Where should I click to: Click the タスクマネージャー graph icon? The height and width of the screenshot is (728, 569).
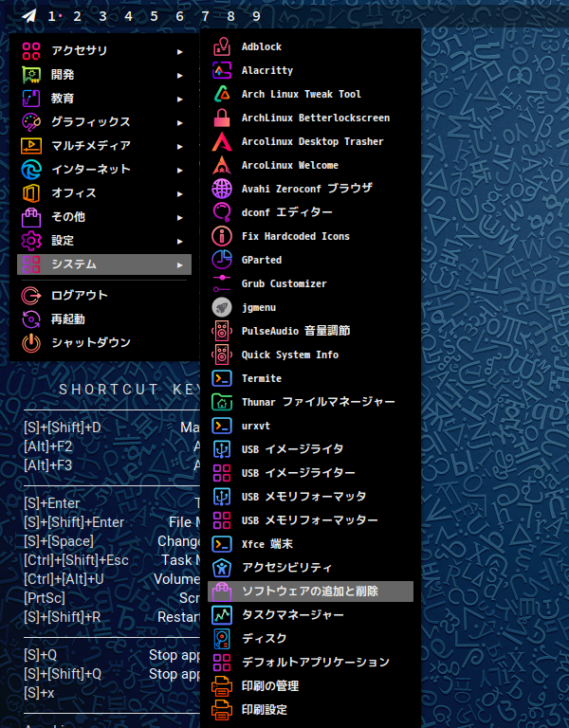(x=222, y=615)
